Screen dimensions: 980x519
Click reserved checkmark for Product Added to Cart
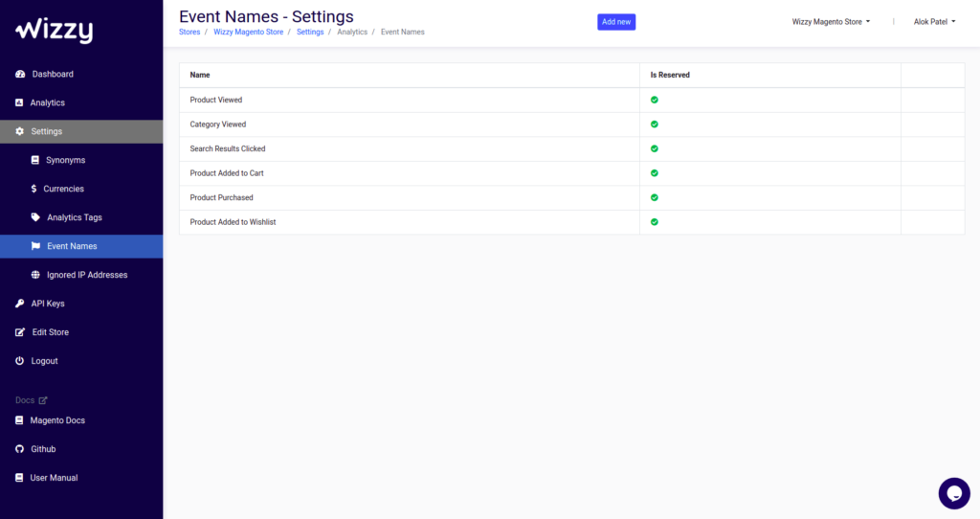655,172
